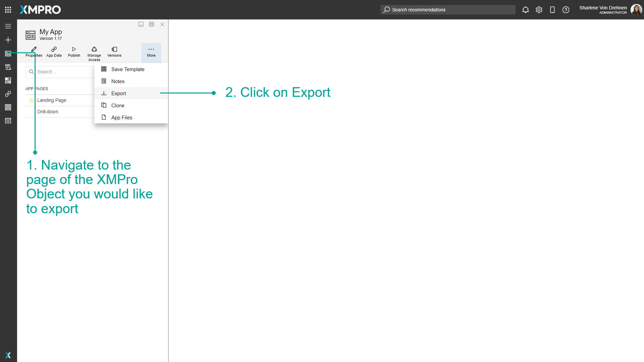The height and width of the screenshot is (362, 644).
Task: Choose Save Template from the menu
Action: tap(128, 69)
